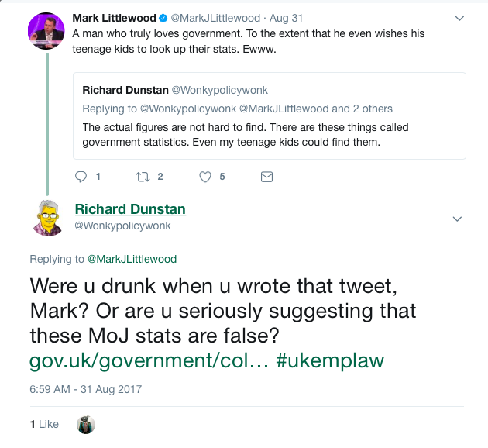
Task: Follow the @MarkJLittlewood mention in Replying to
Action: [131, 259]
